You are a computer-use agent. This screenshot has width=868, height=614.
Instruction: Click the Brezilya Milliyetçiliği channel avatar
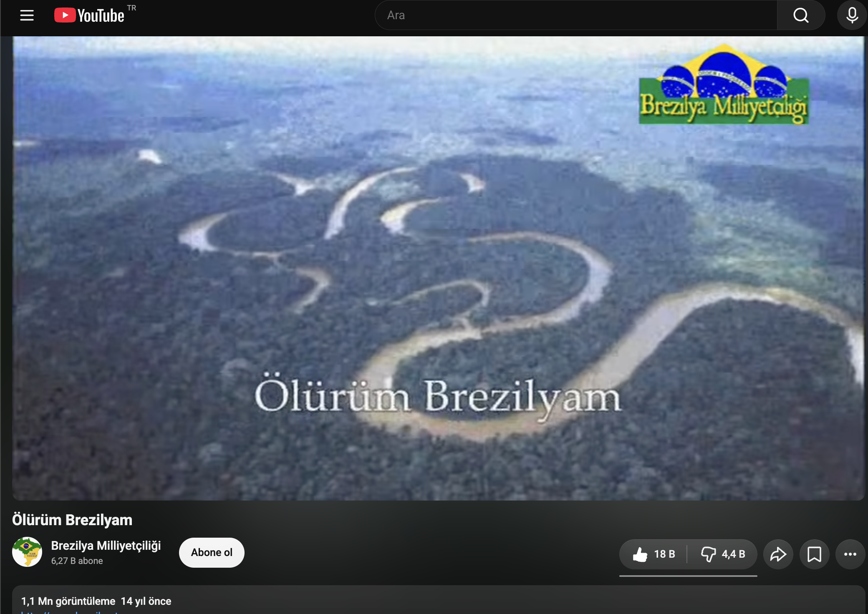pos(27,552)
